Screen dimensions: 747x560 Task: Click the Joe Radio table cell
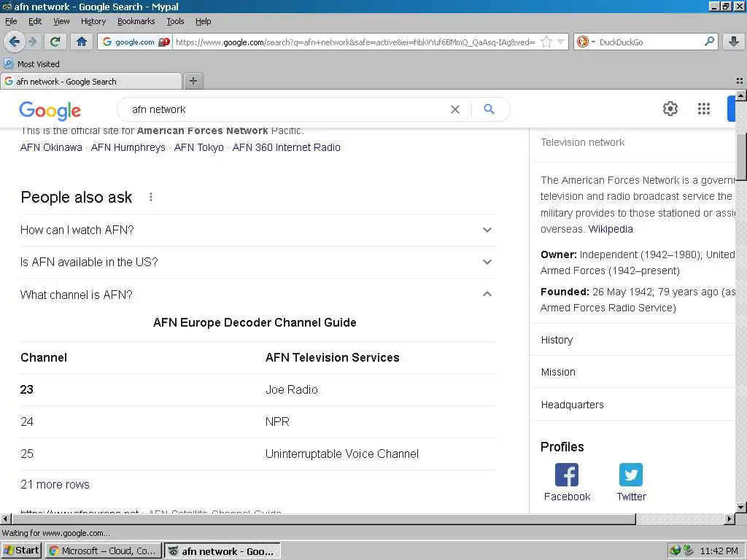tap(292, 389)
